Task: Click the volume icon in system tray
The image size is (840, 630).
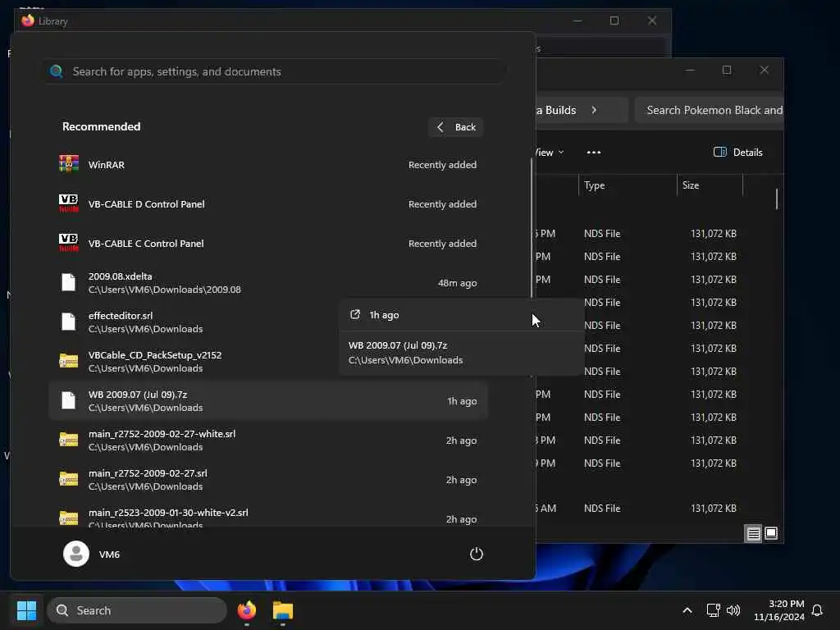Action: coord(733,610)
